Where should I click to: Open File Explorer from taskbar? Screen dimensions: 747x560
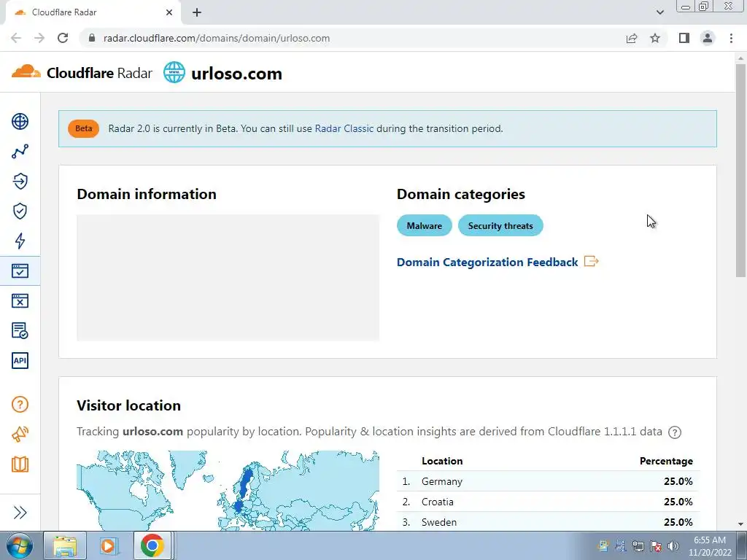click(x=65, y=545)
